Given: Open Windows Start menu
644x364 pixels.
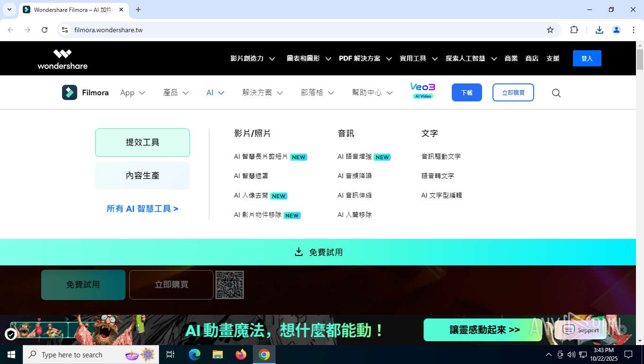Looking at the screenshot, I should [x=11, y=355].
